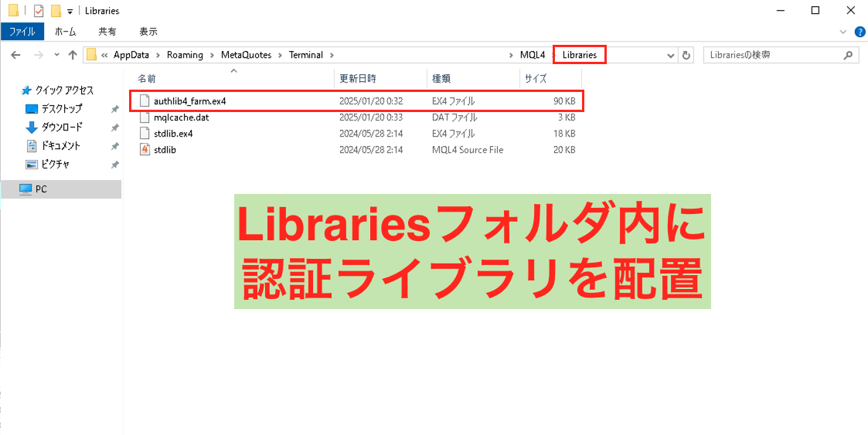Click the MetaQuotes breadcrumb
868x435 pixels.
pyautogui.click(x=246, y=55)
